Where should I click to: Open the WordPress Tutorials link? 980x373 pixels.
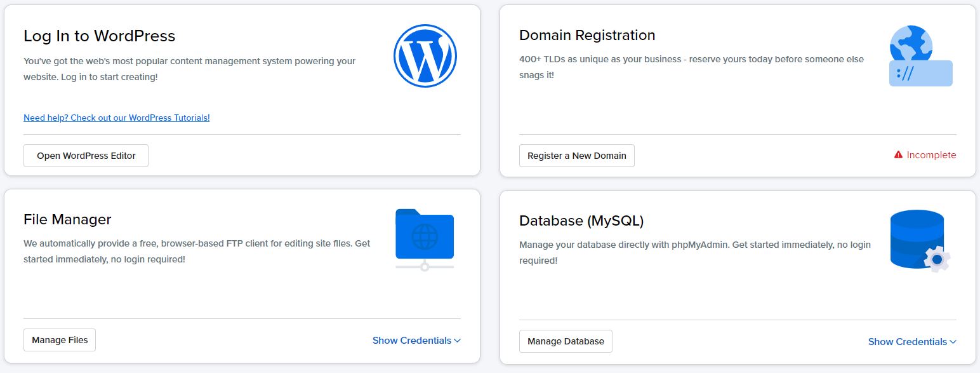click(116, 118)
